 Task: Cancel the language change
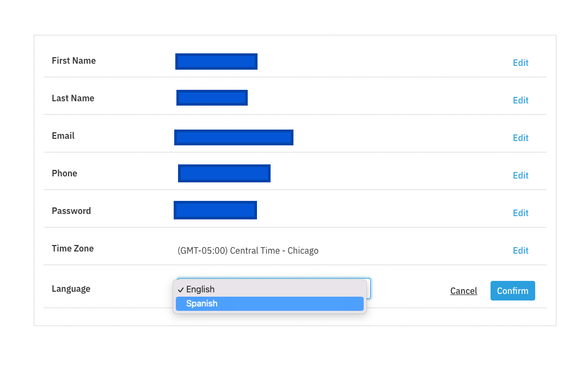click(x=463, y=291)
